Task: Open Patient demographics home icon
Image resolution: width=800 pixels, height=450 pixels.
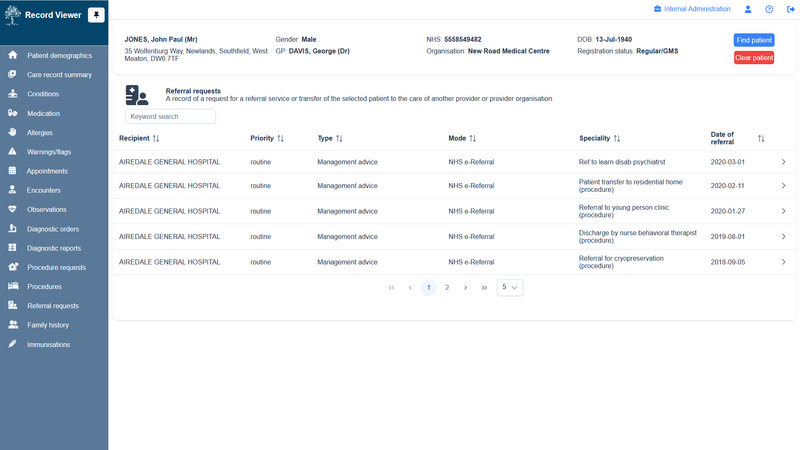Action: click(x=13, y=55)
